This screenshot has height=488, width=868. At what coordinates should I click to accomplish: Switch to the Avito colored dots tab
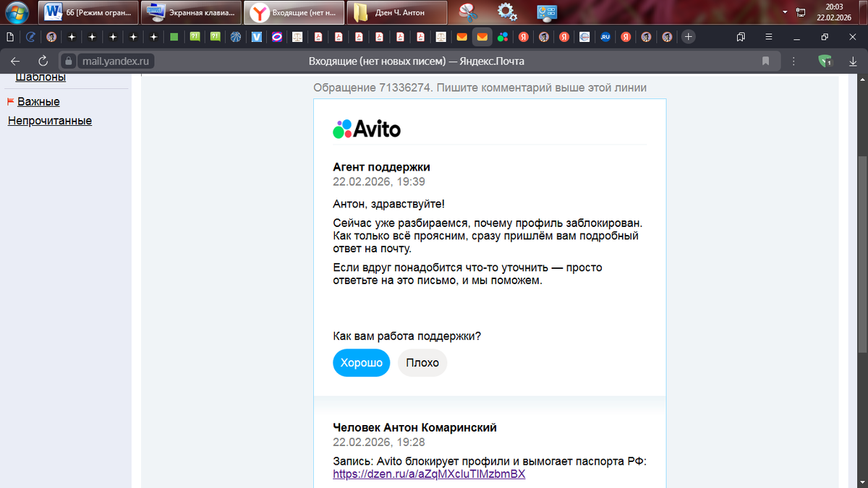[x=503, y=36]
